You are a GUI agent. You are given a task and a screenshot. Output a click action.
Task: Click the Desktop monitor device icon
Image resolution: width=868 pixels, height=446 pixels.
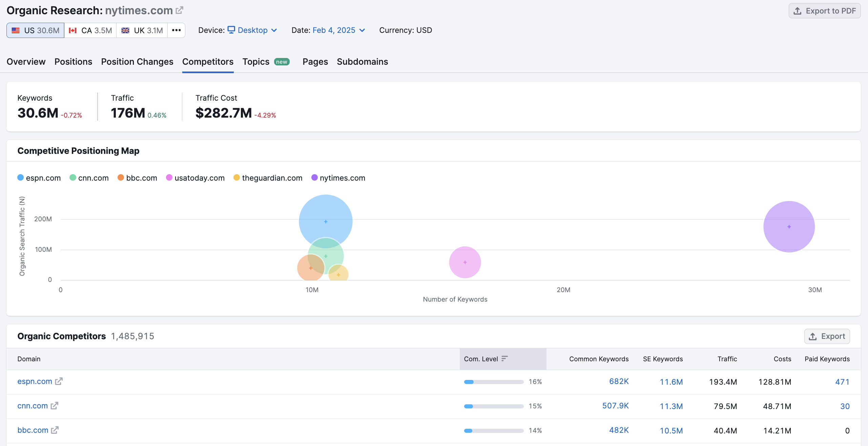231,30
